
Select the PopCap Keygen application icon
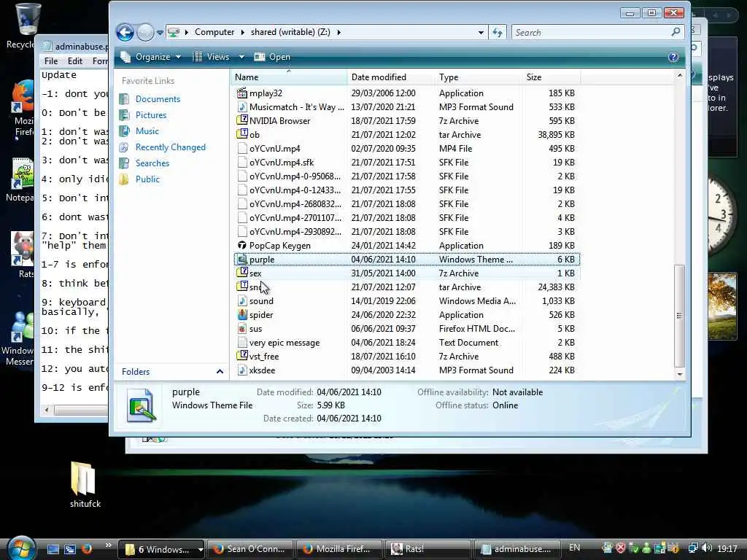point(242,245)
